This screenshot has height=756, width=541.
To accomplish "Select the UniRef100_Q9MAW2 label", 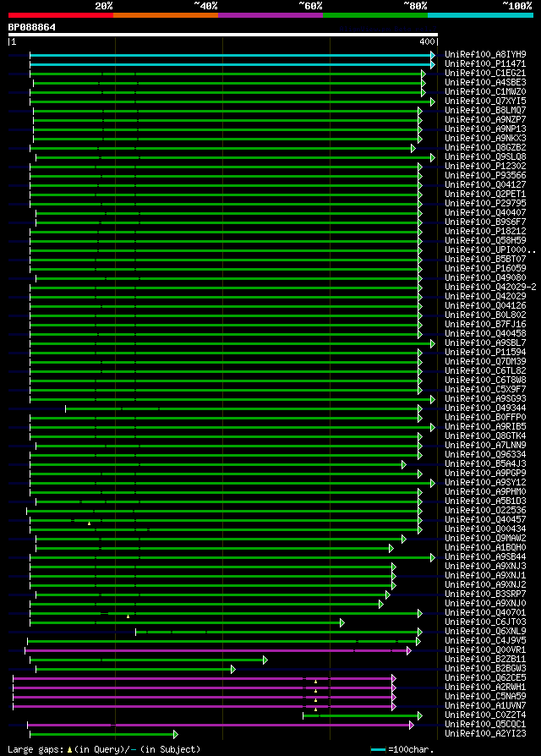I will coord(485,538).
